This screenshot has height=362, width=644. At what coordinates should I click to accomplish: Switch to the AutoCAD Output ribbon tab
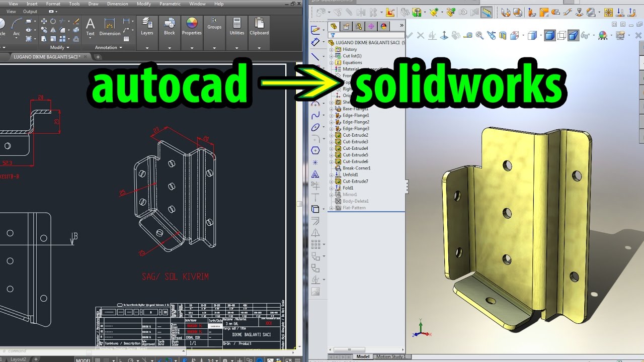[30, 11]
